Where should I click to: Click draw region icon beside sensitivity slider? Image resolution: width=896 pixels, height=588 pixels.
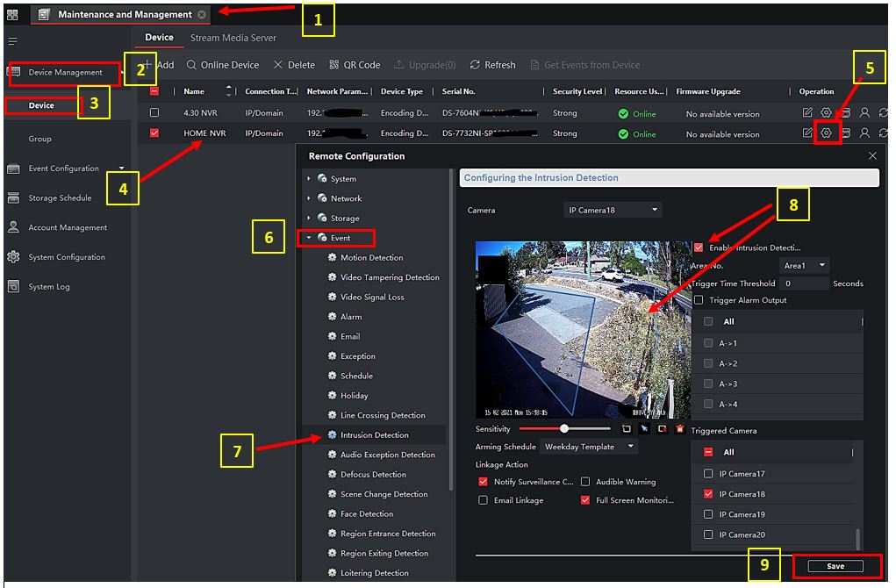(626, 429)
